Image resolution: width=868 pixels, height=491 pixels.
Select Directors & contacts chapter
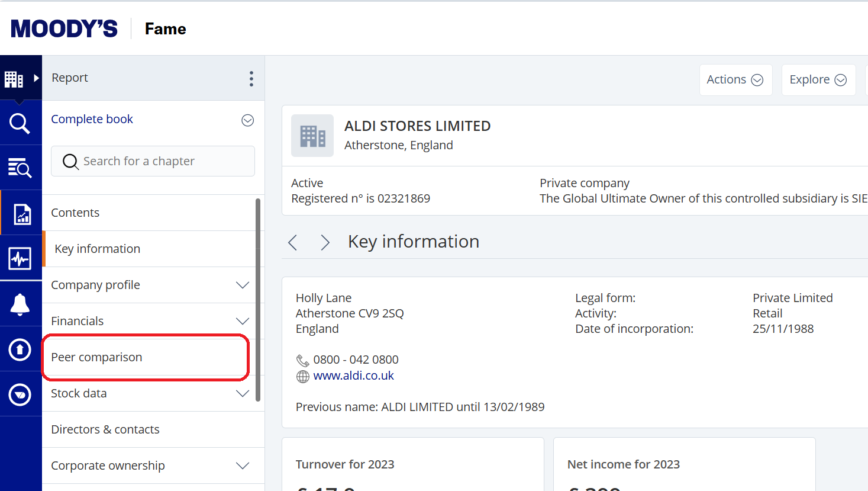pos(105,429)
